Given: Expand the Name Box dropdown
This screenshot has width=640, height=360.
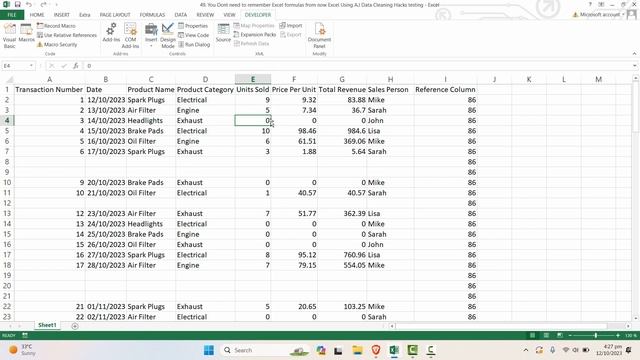Looking at the screenshot, I should coord(31,66).
